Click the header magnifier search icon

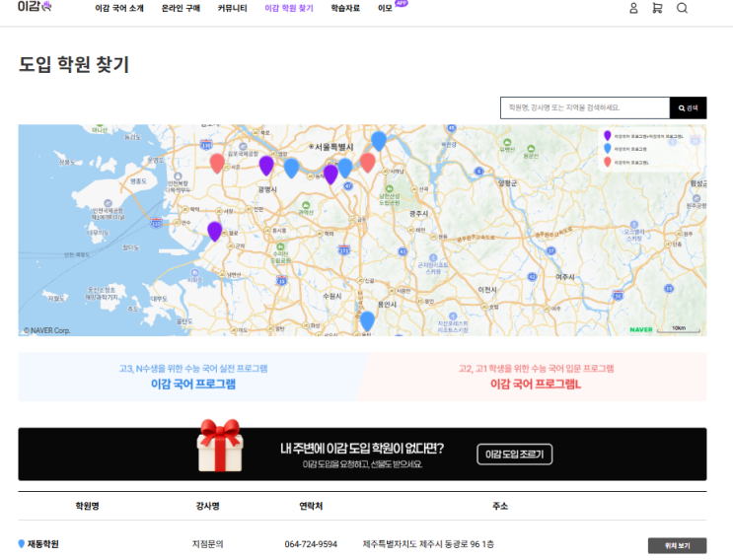(682, 8)
